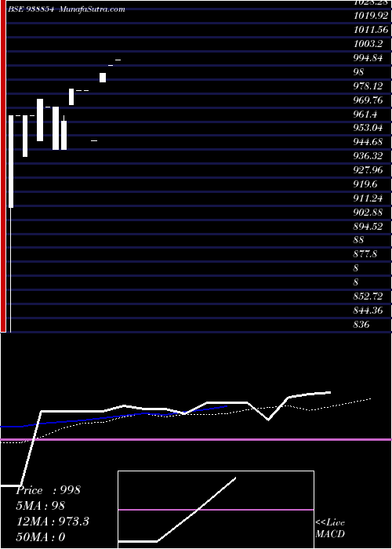This screenshot has height=549, width=392.
Task: Click the MunafaSutra.com site label
Action: tap(92, 9)
